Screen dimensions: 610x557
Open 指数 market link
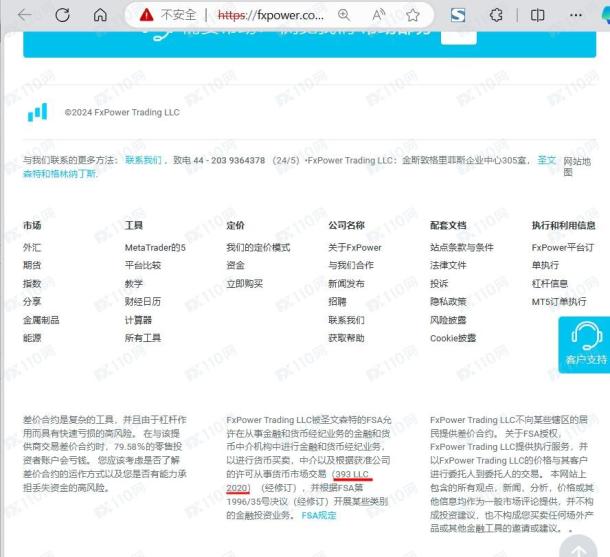(32, 284)
